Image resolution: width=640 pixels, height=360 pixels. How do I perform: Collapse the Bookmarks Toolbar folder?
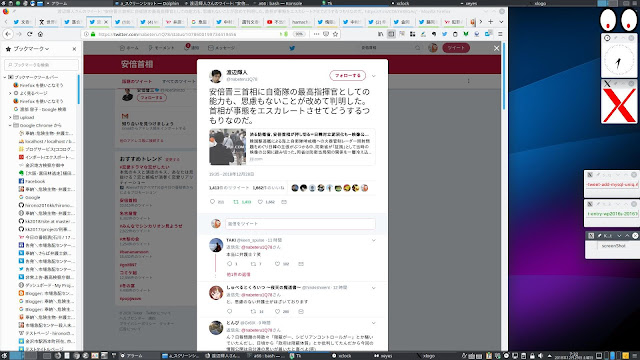tap(5, 77)
